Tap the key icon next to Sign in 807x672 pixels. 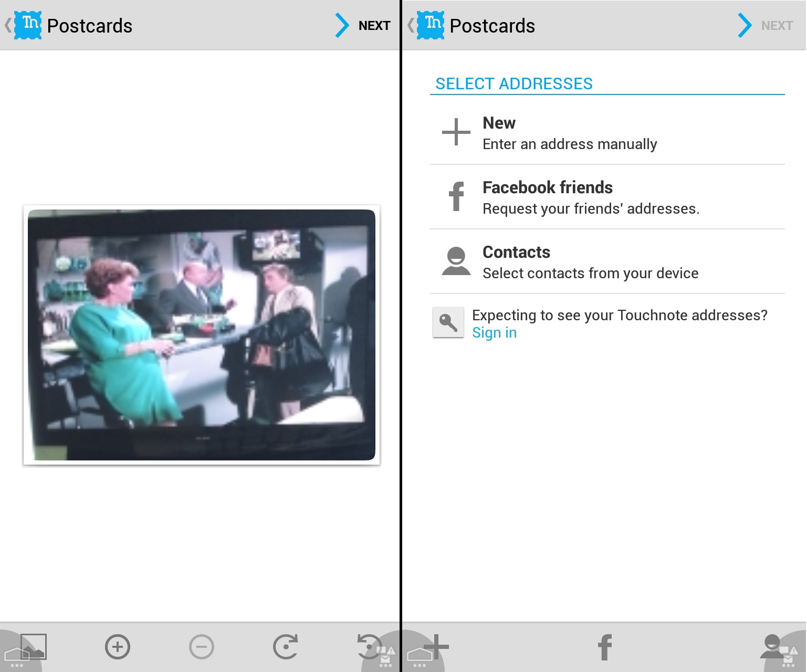tap(448, 322)
